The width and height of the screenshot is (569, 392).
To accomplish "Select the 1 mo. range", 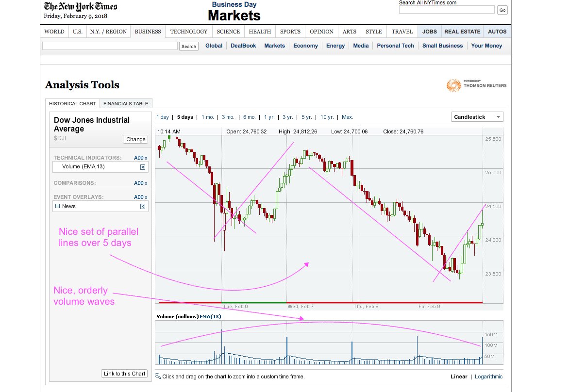I will click(x=208, y=117).
